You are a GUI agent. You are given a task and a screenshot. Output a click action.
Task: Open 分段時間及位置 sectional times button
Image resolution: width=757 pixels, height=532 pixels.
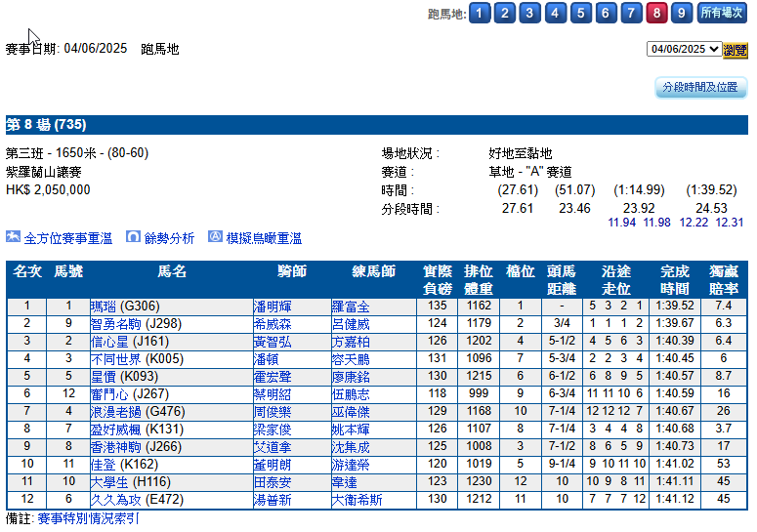(x=700, y=87)
